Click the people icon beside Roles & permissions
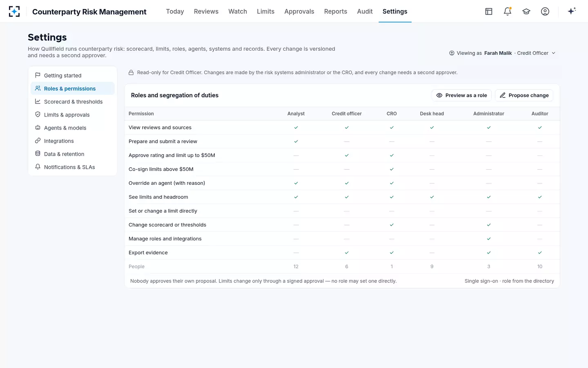 click(x=38, y=88)
